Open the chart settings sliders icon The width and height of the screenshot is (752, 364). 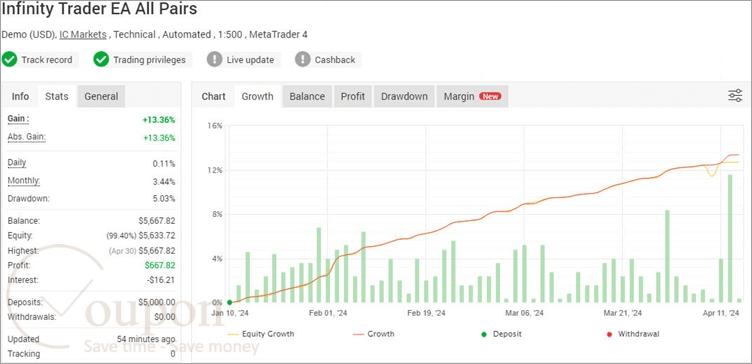pos(735,95)
